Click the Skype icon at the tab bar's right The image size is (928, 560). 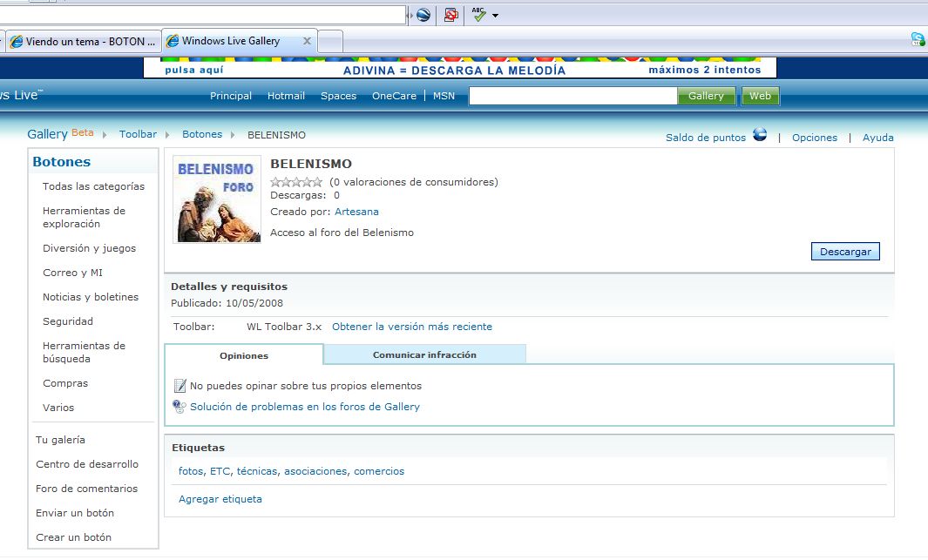coord(918,39)
